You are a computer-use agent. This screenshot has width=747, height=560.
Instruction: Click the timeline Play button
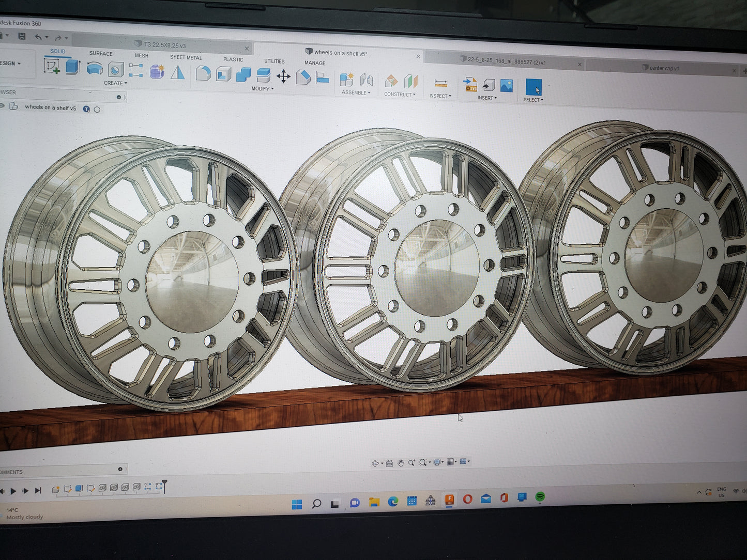[x=13, y=491]
